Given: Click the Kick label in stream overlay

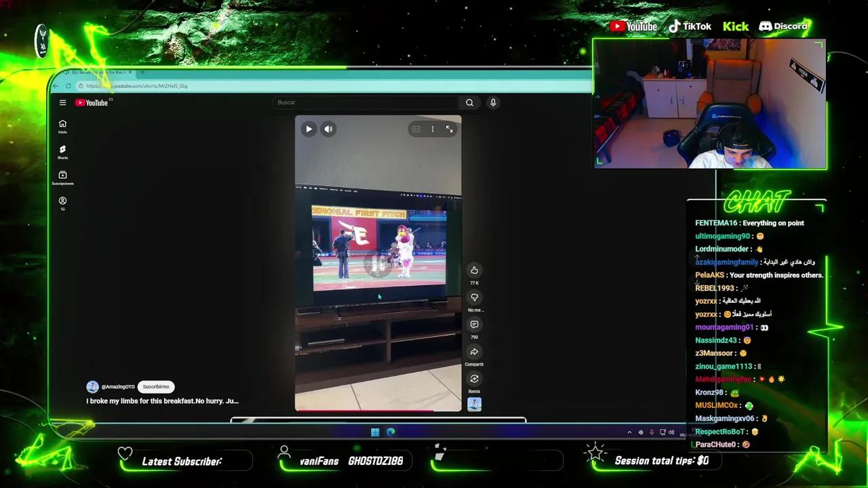Looking at the screenshot, I should click(736, 26).
